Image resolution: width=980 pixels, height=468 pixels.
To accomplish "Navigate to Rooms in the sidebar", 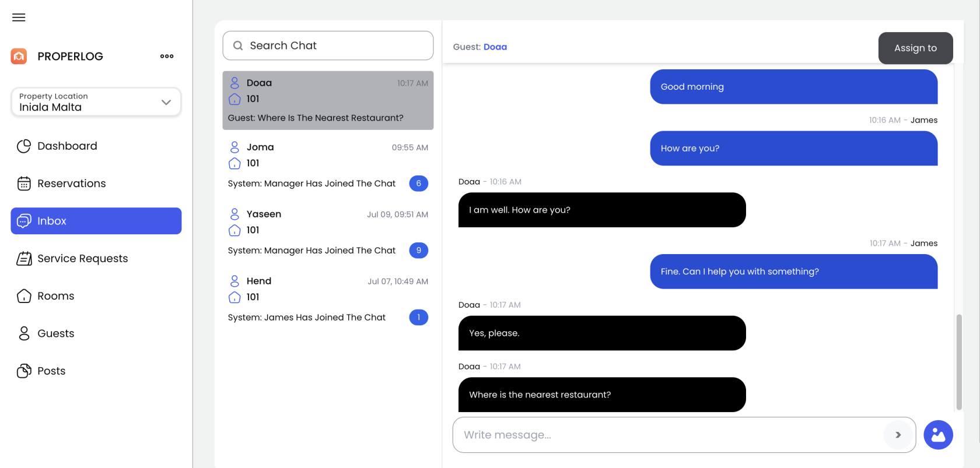I will coord(55,296).
